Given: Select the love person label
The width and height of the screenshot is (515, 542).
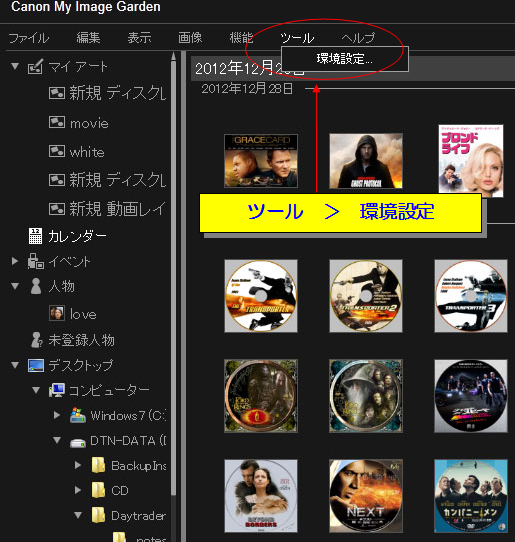Looking at the screenshot, I should point(83,315).
